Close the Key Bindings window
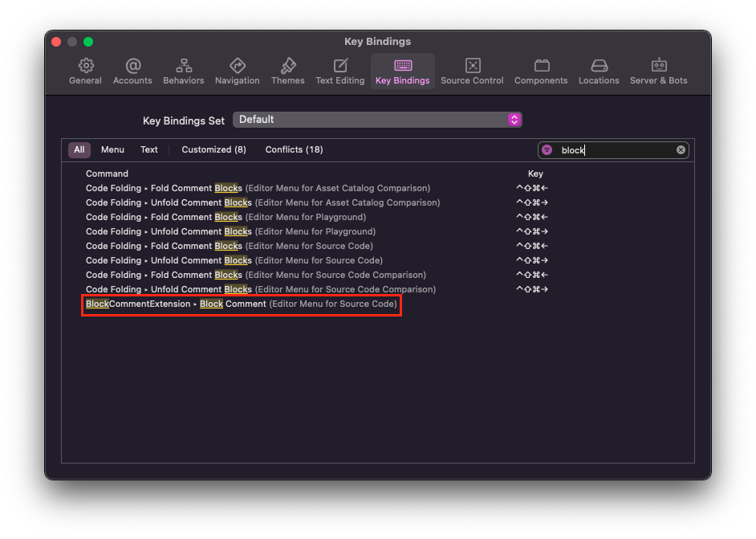The image size is (756, 539). (x=56, y=42)
